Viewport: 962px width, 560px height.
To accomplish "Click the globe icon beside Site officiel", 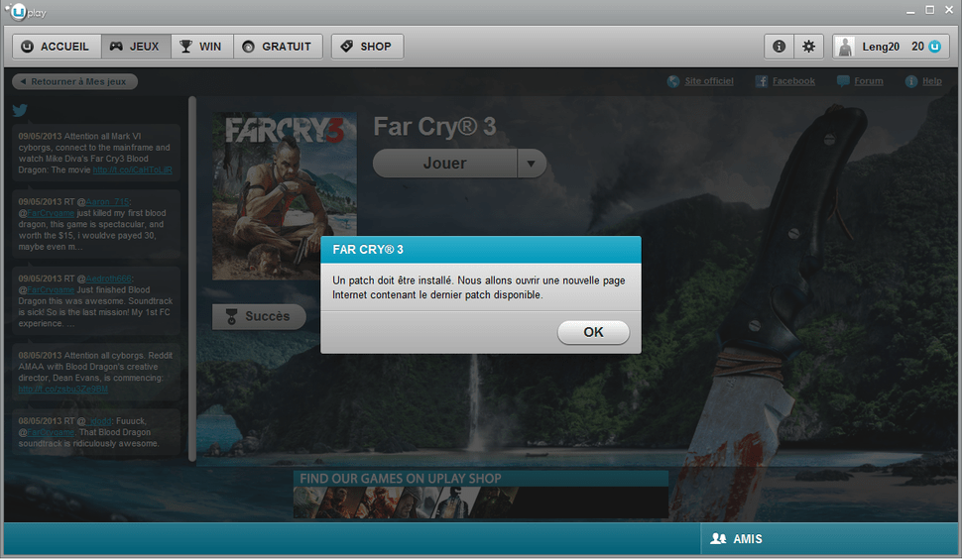I will [673, 81].
